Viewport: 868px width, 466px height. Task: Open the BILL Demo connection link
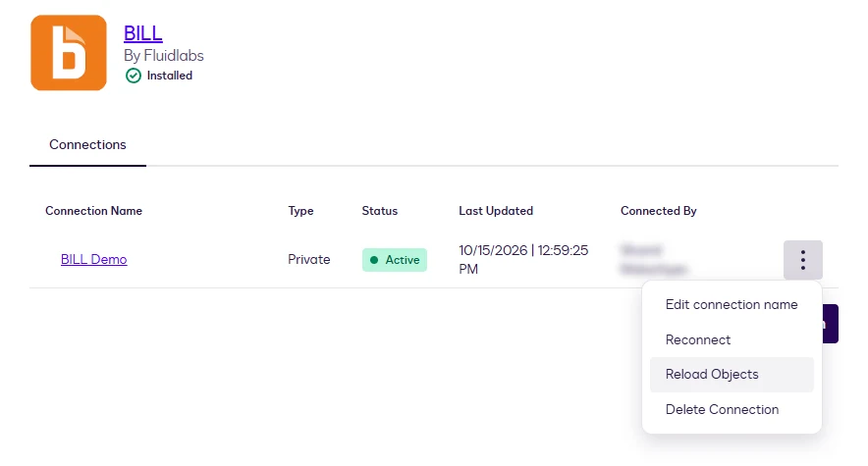[x=93, y=259]
